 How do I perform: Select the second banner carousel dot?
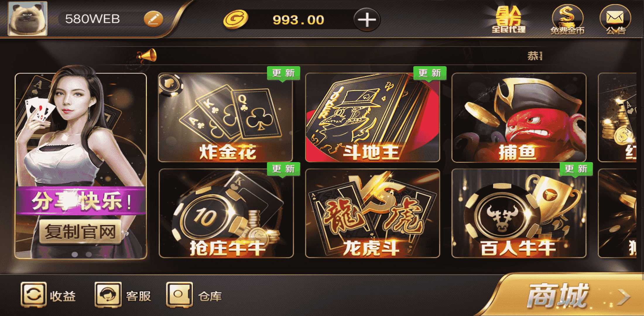pos(88,254)
